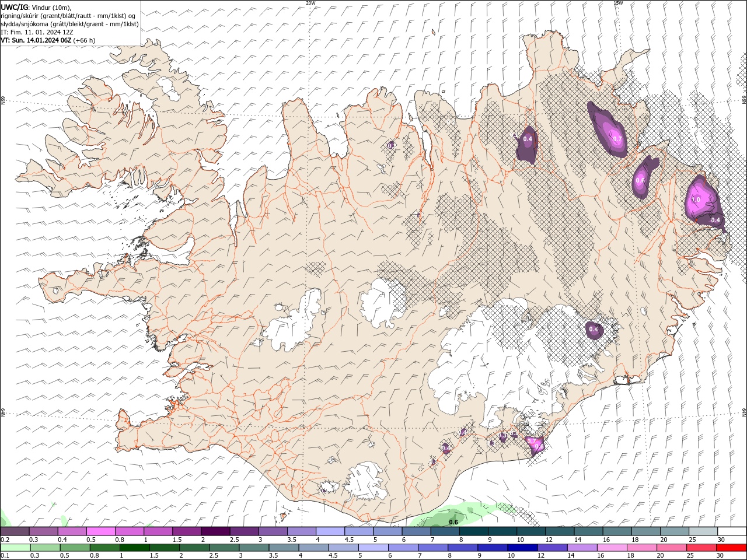Image resolution: width=747 pixels, height=560 pixels.
Task: Click the 0.7 label adjacent to the 0.8 label
Action: tap(532, 441)
